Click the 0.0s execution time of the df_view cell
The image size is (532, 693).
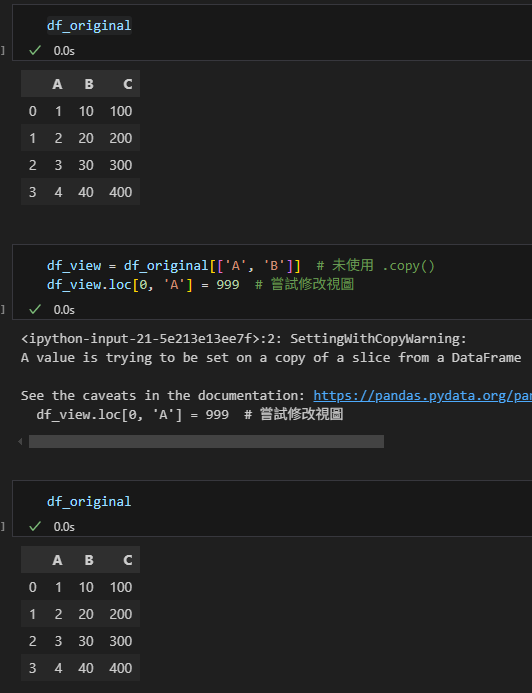64,310
